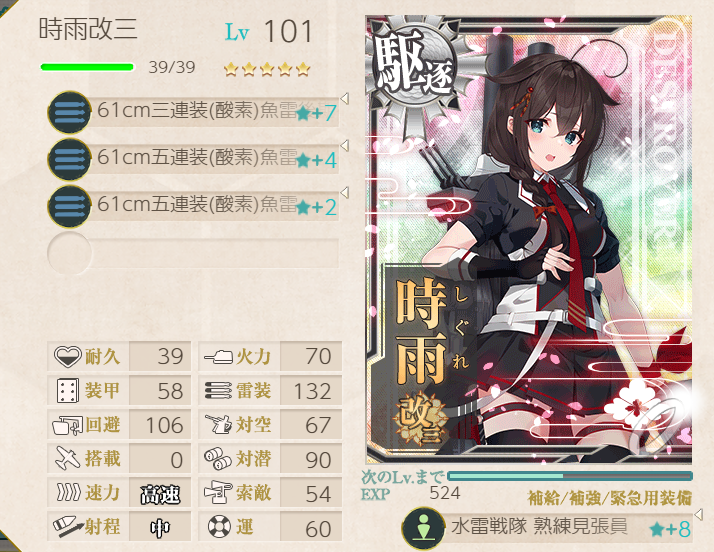Click the torpedo icon on the ★+4 equipment slot
The height and width of the screenshot is (552, 714).
point(70,159)
